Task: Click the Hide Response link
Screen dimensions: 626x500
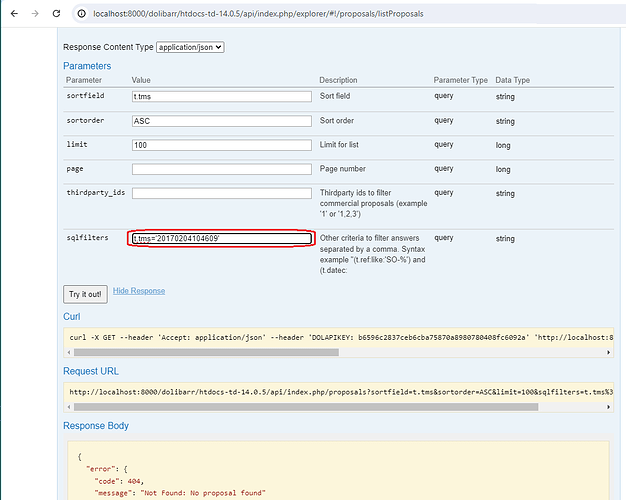Action: 139,291
